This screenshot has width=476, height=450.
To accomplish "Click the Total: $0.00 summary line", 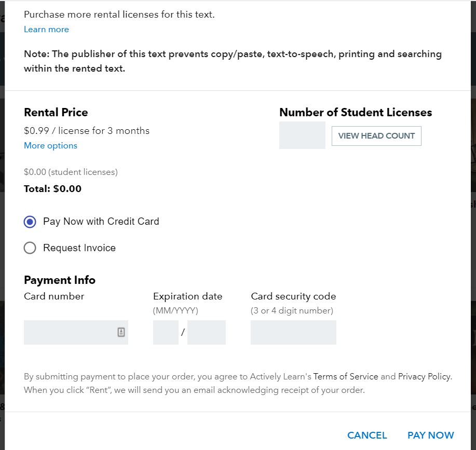I will tap(52, 188).
